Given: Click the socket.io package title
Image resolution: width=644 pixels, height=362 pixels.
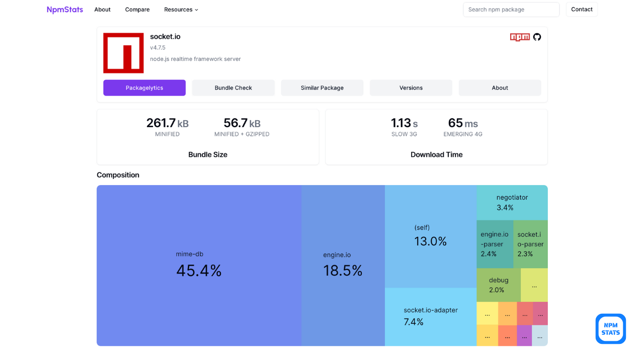Looking at the screenshot, I should [x=165, y=37].
